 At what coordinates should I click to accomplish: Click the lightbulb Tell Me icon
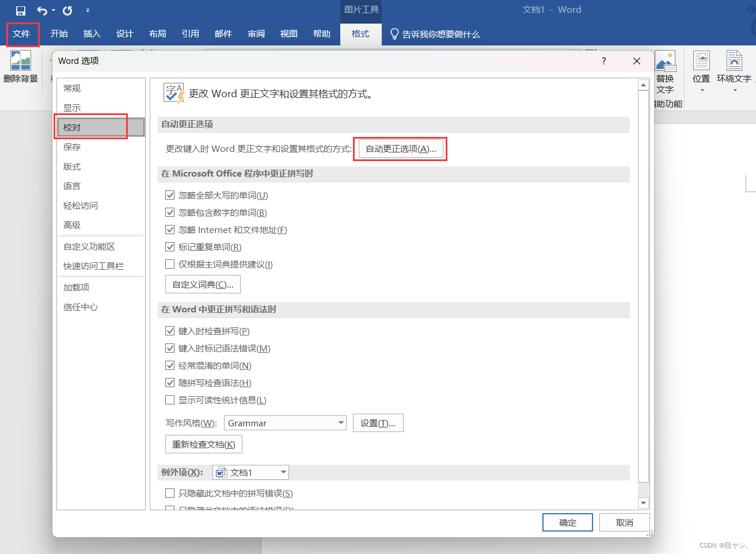pos(394,34)
